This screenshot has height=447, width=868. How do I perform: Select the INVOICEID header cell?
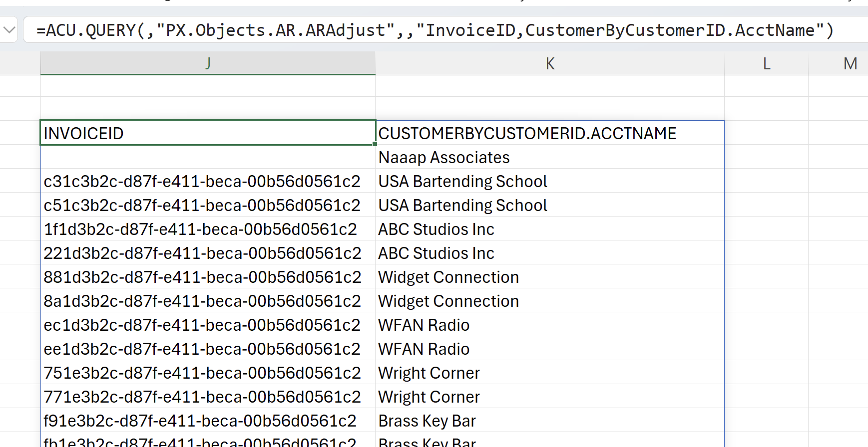208,133
